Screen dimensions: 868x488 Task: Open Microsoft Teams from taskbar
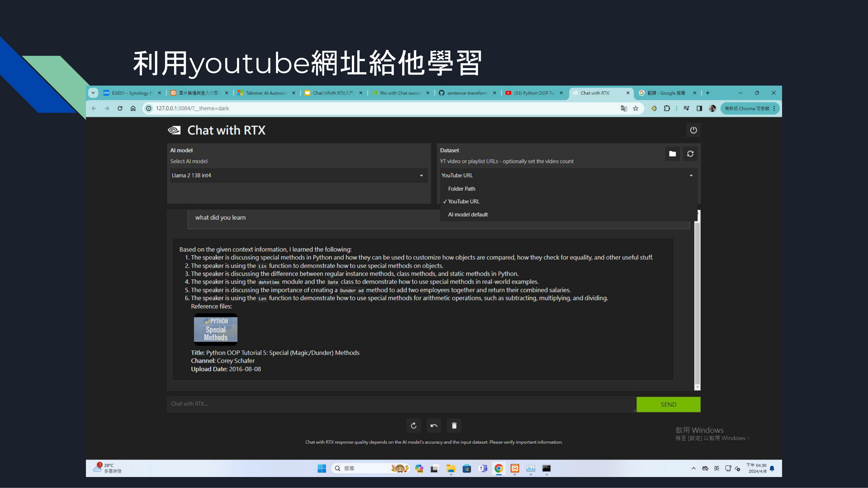tap(483, 468)
